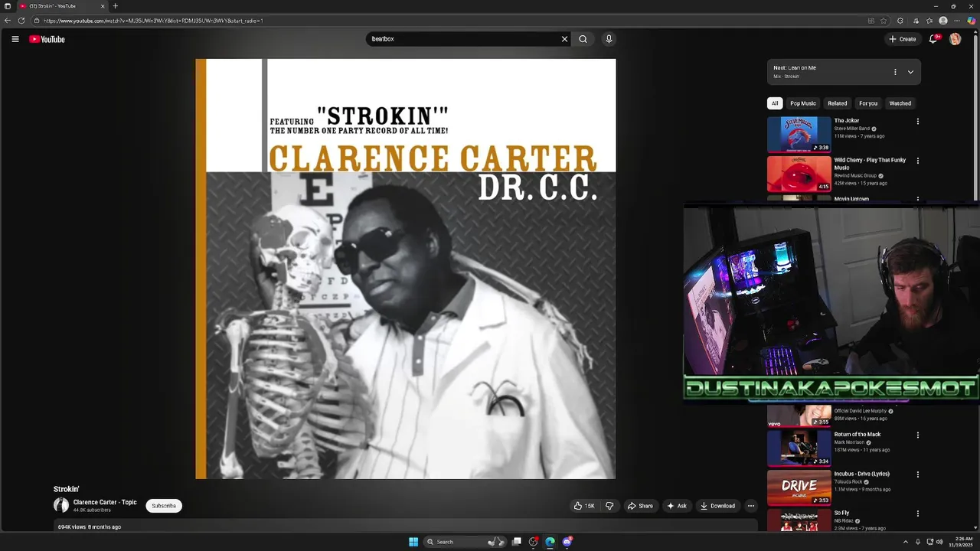Open Edge profile icon
The width and height of the screenshot is (980, 551).
pyautogui.click(x=943, y=21)
